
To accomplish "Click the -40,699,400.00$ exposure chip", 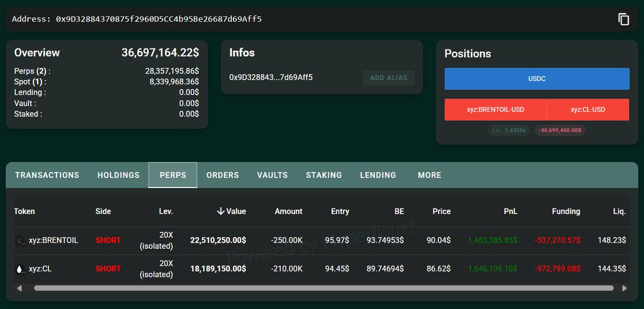I will (560, 130).
